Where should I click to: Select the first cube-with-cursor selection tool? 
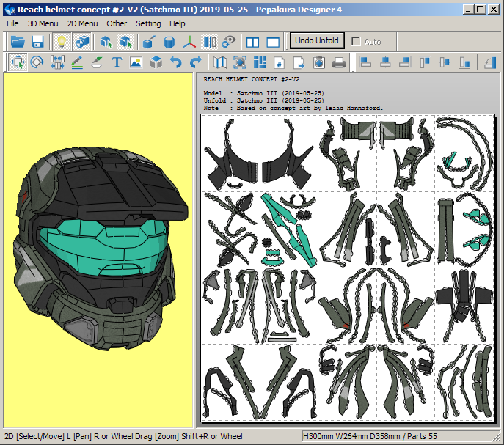pos(106,42)
